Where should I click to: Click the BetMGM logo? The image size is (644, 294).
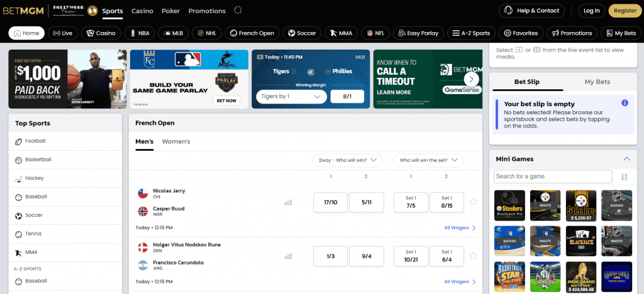23,11
